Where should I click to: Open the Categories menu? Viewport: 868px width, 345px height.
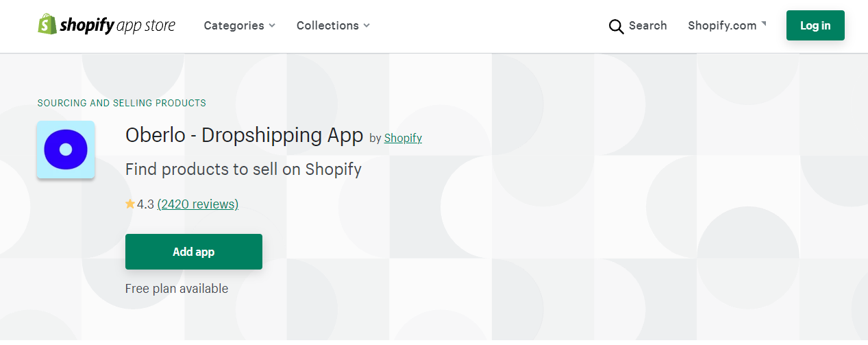point(239,25)
